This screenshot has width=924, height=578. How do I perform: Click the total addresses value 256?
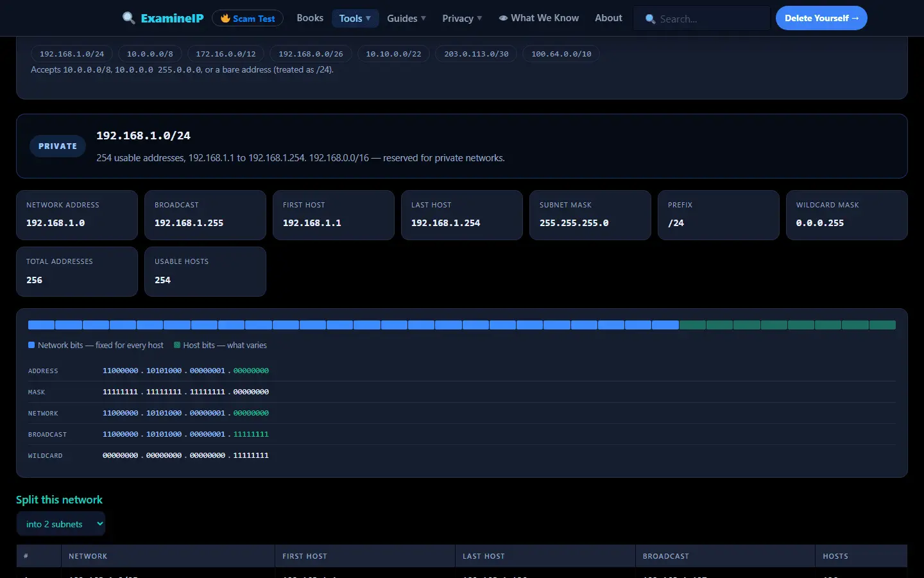tap(34, 280)
